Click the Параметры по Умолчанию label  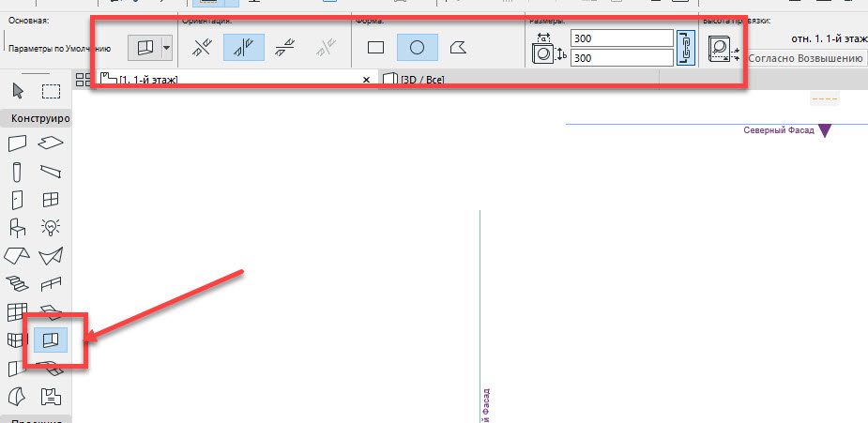click(59, 49)
